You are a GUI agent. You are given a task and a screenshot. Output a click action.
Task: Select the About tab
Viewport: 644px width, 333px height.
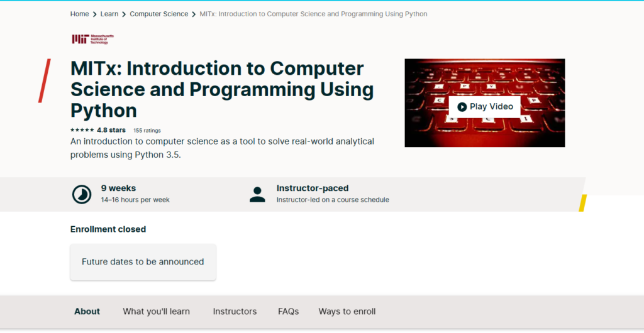pyautogui.click(x=87, y=312)
